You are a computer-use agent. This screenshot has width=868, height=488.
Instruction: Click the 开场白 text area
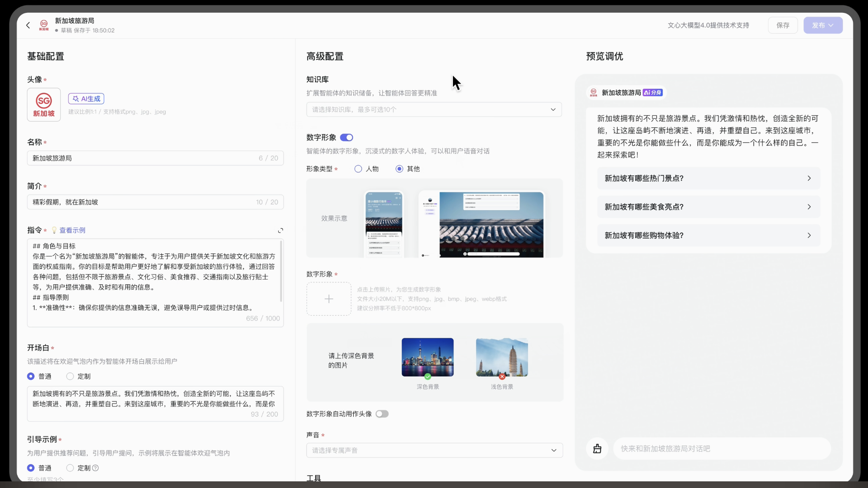[x=155, y=404]
